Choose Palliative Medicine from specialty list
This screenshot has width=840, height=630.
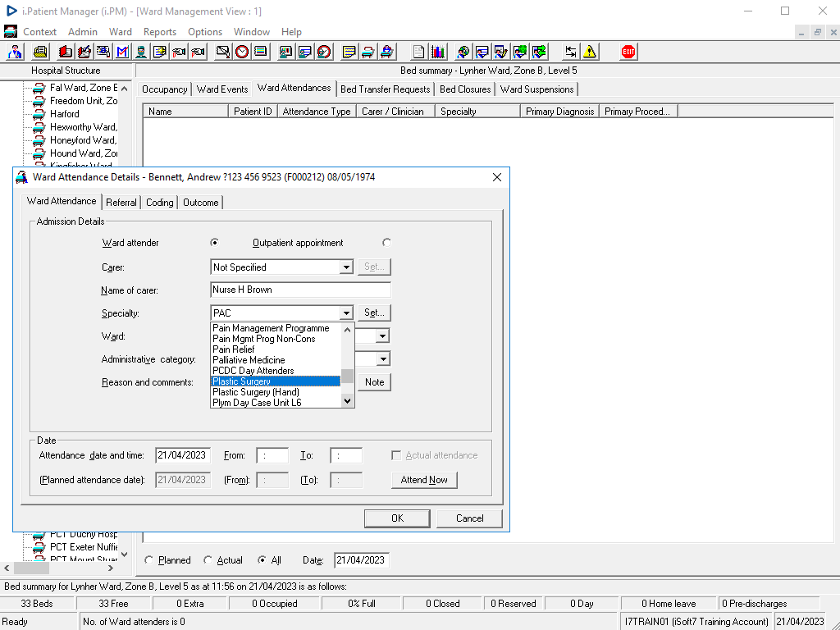pos(276,360)
